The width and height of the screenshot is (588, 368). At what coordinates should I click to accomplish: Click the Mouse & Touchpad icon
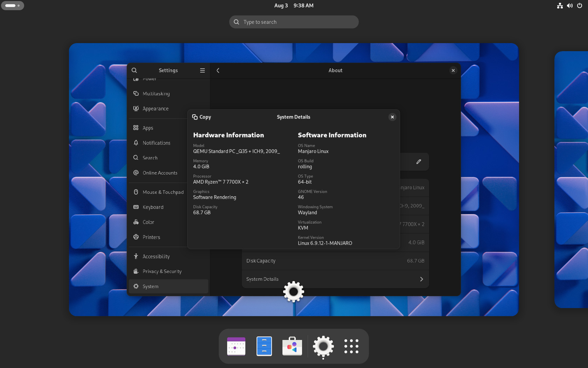pos(136,192)
